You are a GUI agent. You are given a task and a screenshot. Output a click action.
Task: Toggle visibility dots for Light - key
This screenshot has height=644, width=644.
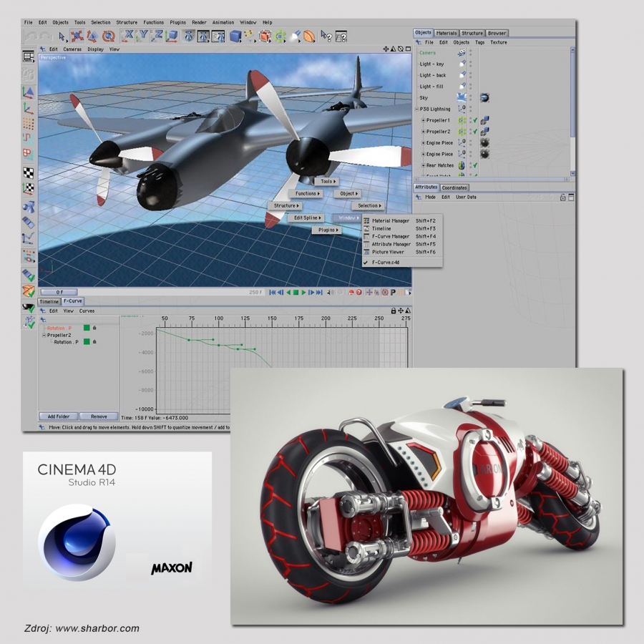pyautogui.click(x=471, y=64)
